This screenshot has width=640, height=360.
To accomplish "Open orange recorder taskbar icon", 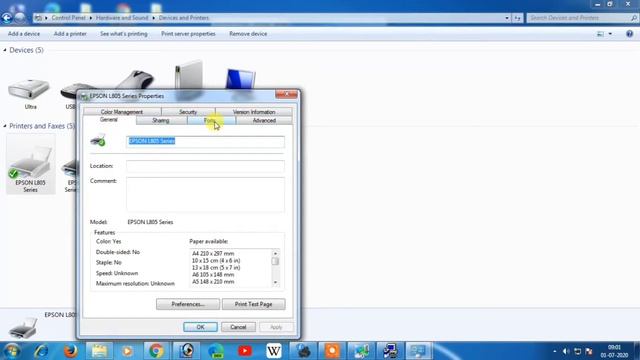I will click(x=332, y=351).
